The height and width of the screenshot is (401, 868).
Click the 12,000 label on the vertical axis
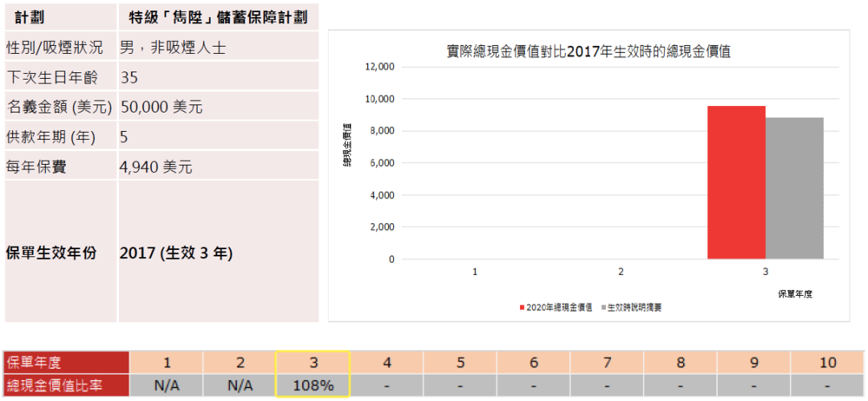click(x=379, y=67)
